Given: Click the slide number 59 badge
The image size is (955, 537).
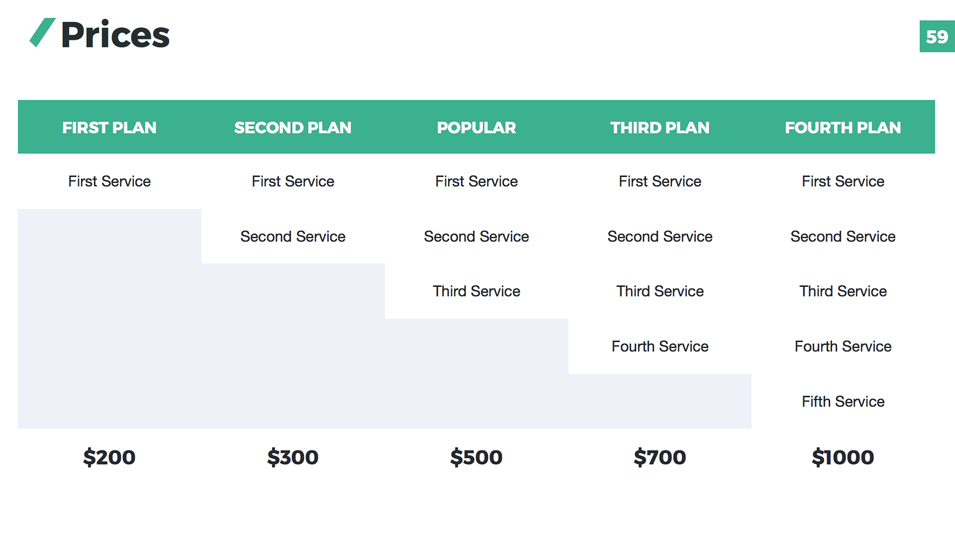Looking at the screenshot, I should coord(936,37).
